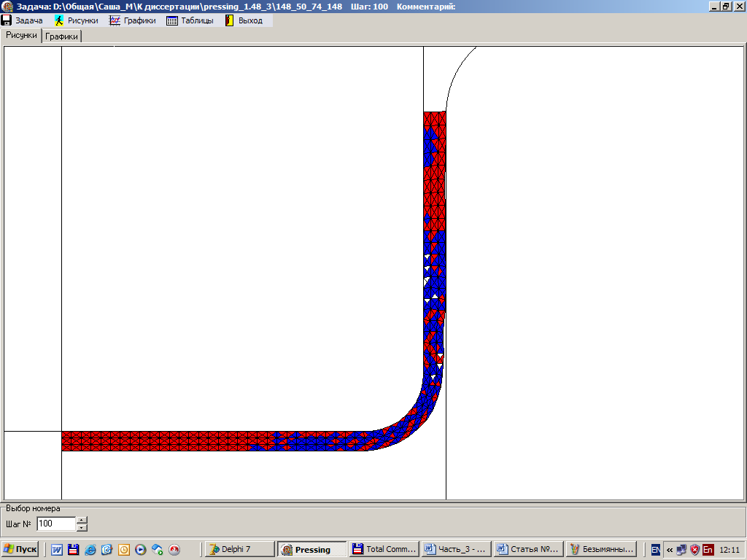Switch to Delphi 7 taskbar button
This screenshot has height=560, width=747.
239,549
